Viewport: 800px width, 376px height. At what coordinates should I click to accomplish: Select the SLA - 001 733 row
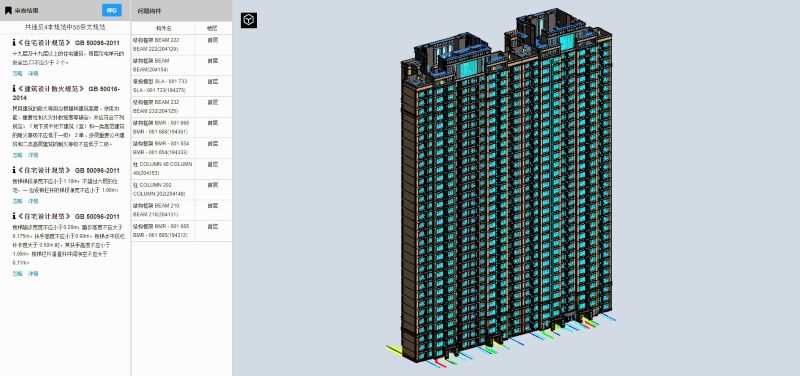point(182,86)
